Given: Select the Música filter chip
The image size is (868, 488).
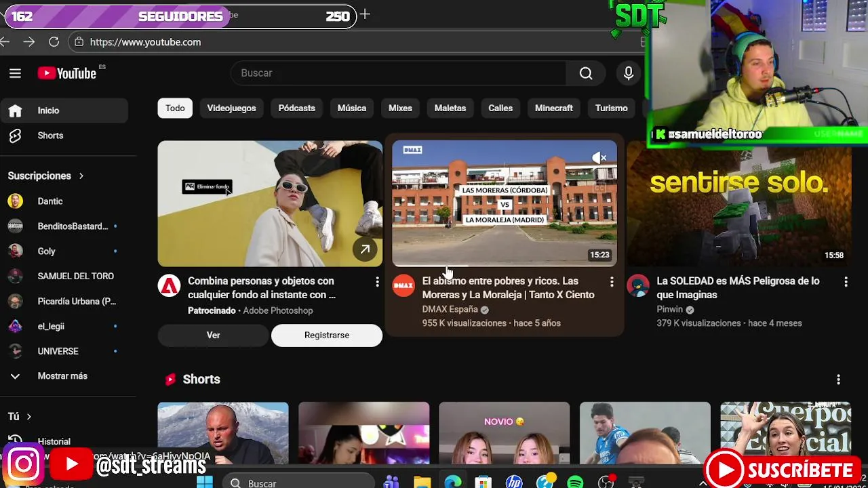Looking at the screenshot, I should coord(352,108).
